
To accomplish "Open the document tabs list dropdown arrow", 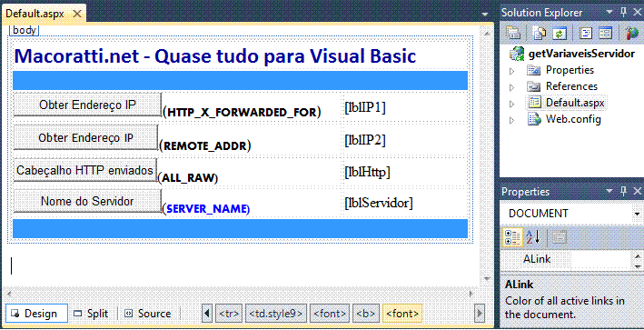I will point(485,15).
